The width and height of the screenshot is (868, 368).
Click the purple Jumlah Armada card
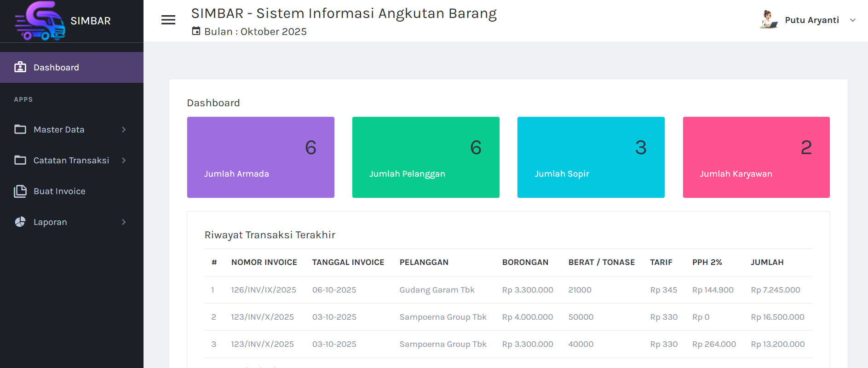pos(260,157)
